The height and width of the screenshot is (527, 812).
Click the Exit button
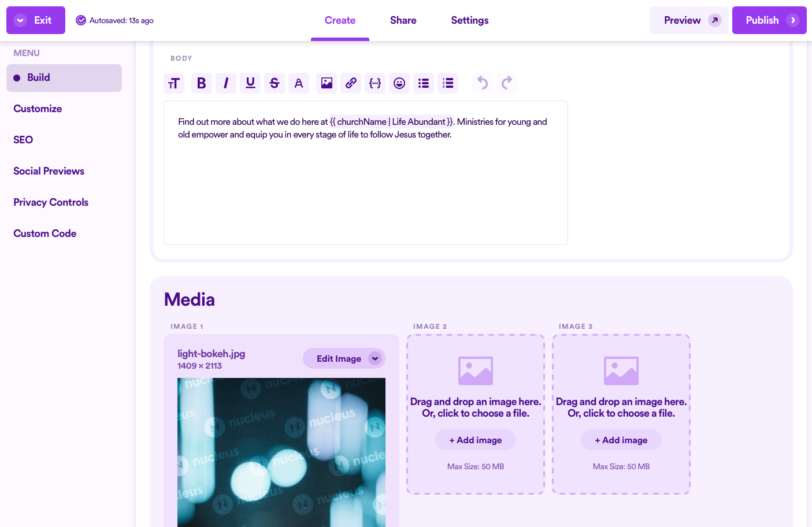[x=36, y=20]
